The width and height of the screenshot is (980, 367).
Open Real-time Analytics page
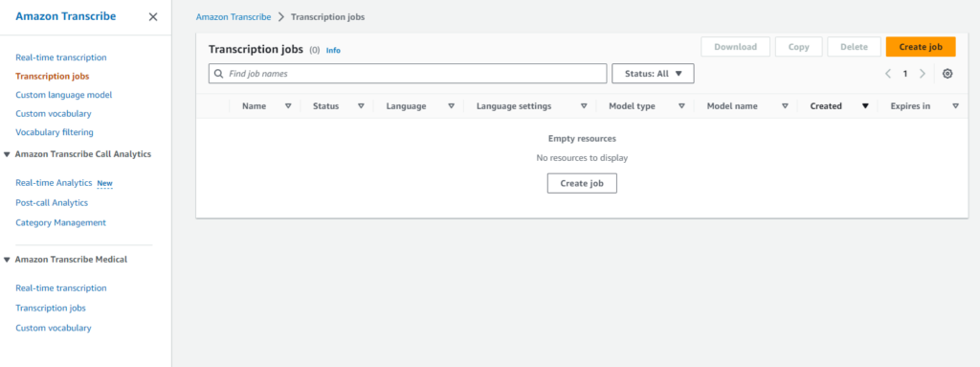click(x=54, y=183)
